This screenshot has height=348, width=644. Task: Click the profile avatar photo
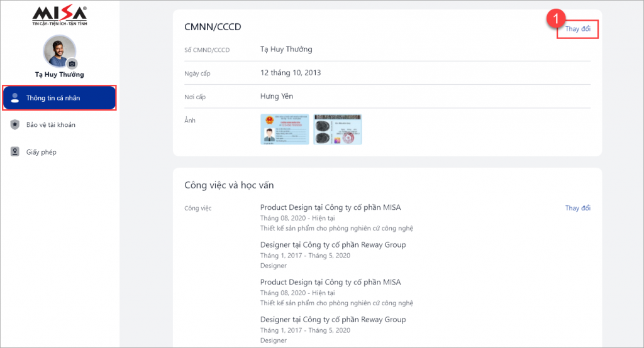[60, 51]
